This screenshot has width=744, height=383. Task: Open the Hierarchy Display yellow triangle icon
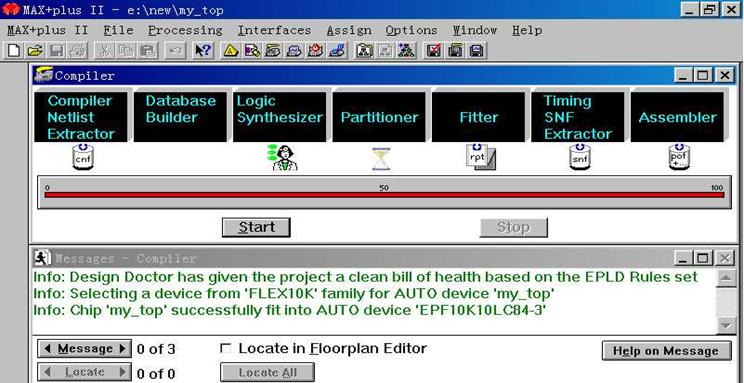231,50
